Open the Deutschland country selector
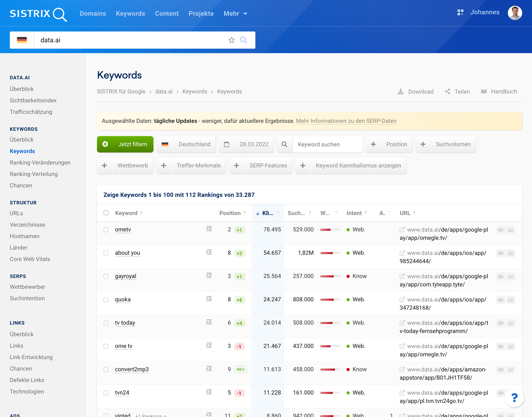This screenshot has width=532, height=417. pos(186,144)
